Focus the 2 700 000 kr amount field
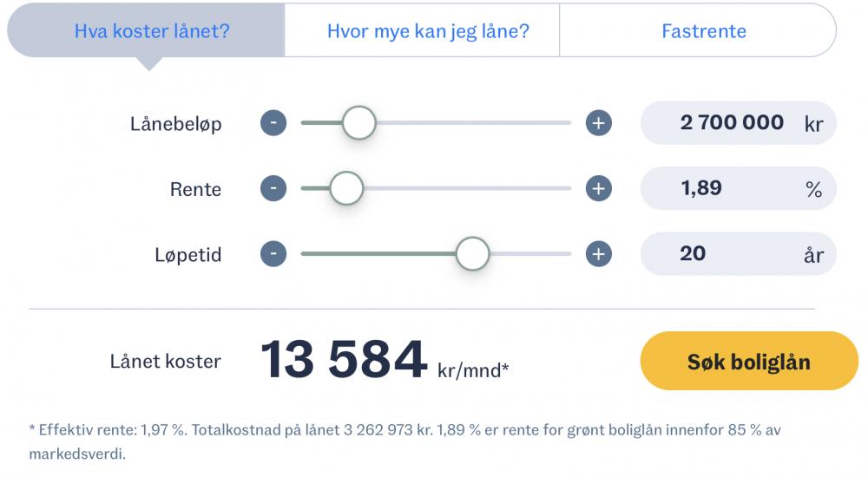 click(738, 123)
